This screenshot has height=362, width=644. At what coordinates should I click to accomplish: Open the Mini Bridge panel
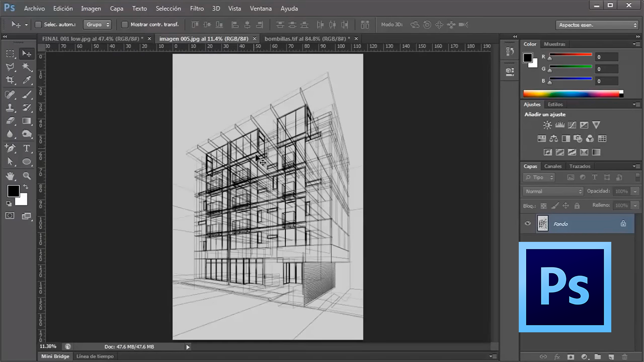[x=55, y=356]
